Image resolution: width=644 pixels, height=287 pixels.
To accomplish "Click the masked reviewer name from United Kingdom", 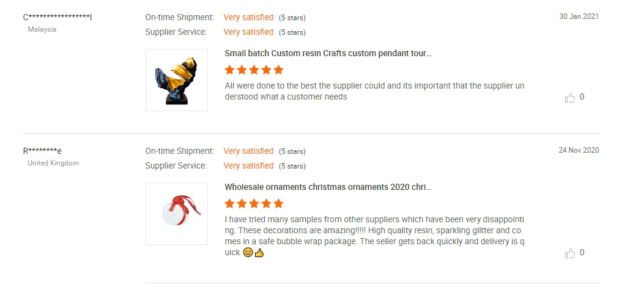I will (42, 151).
